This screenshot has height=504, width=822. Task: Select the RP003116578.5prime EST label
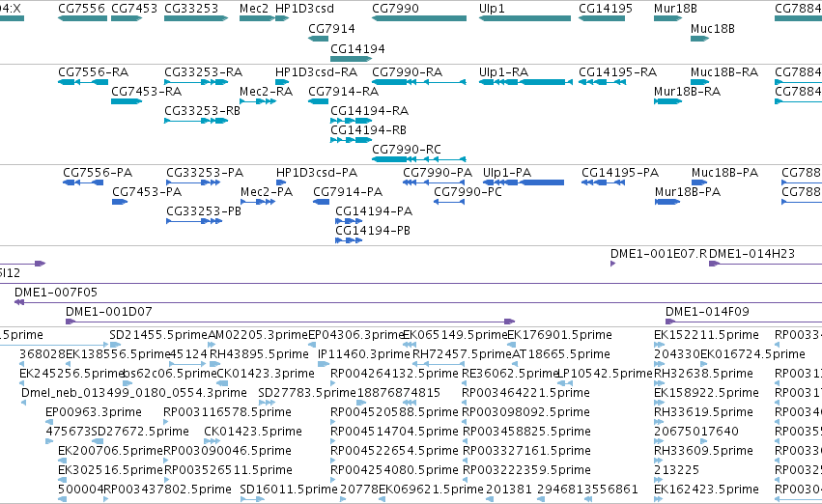(227, 412)
